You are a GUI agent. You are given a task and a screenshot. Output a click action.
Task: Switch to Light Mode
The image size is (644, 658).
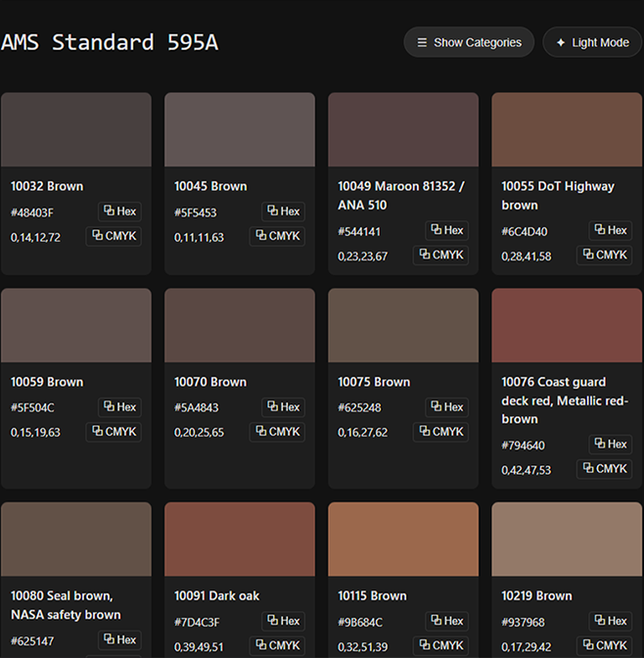592,42
